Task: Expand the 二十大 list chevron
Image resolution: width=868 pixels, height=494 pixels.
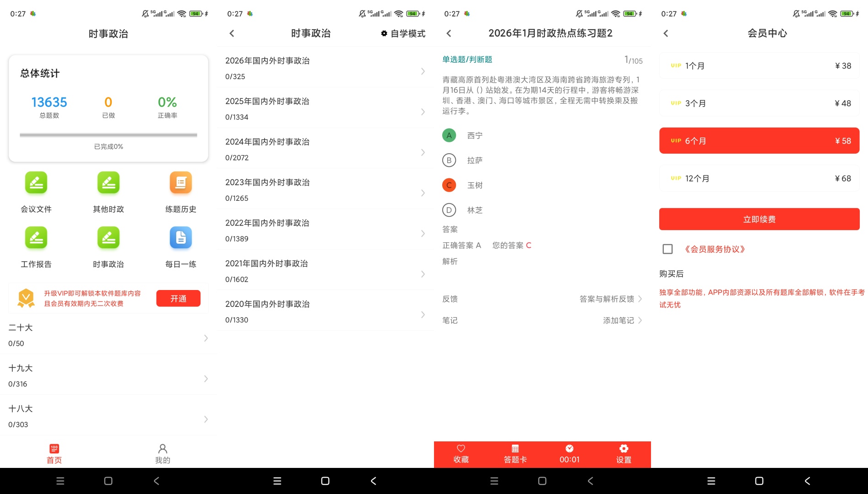Action: tap(206, 338)
